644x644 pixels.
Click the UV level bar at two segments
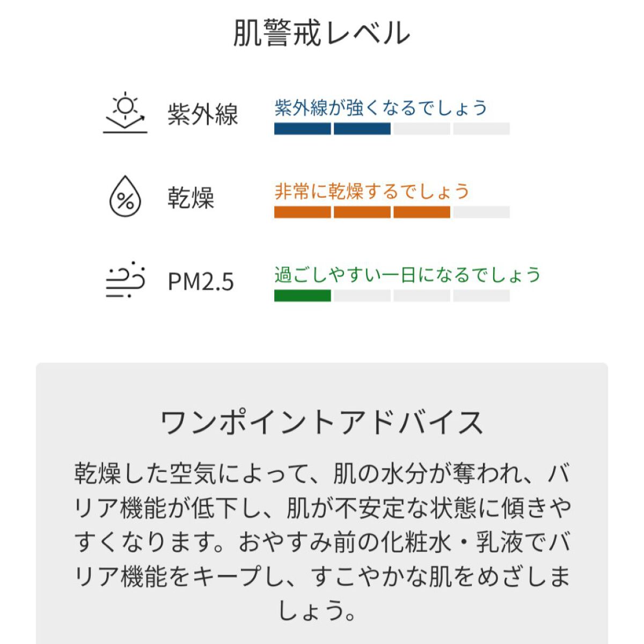pyautogui.click(x=333, y=127)
